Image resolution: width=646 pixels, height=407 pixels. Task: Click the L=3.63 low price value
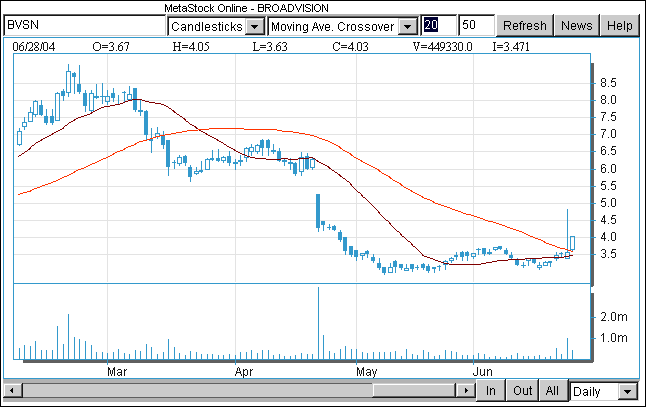[270, 47]
